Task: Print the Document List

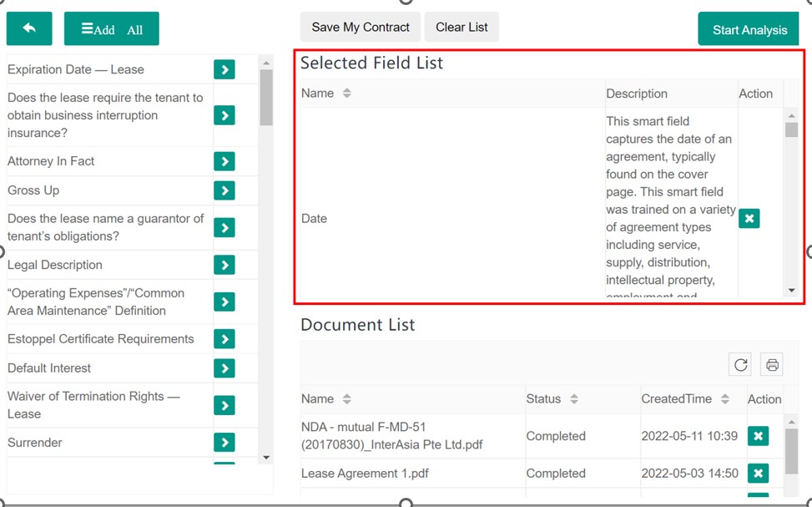Action: (x=772, y=365)
